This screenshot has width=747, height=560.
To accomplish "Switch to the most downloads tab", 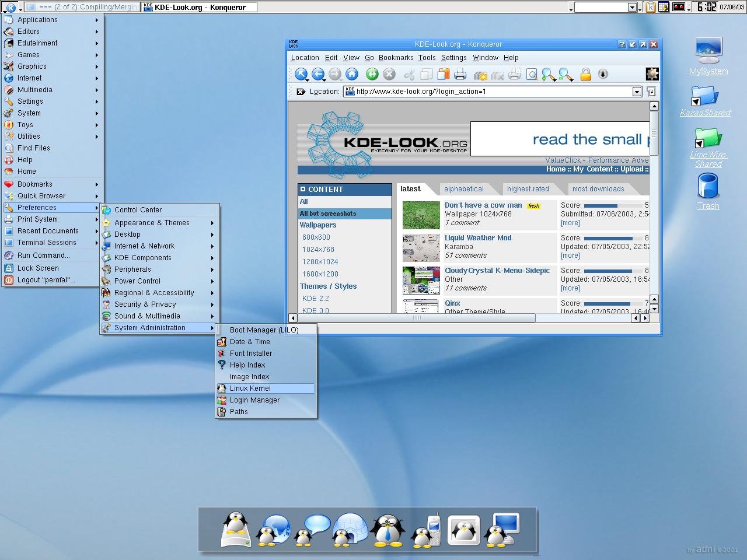I will pyautogui.click(x=598, y=189).
